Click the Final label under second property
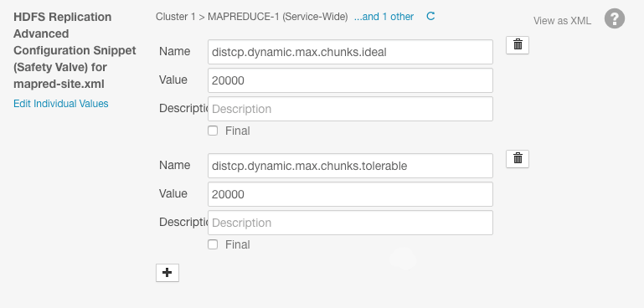 pos(237,244)
